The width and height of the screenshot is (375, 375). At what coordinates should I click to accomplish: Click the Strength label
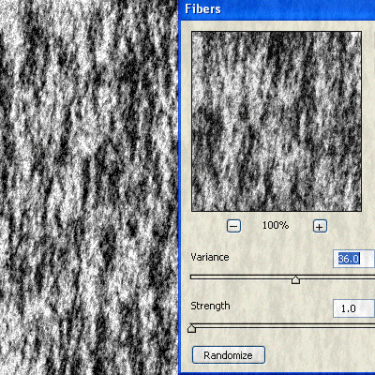tap(210, 306)
